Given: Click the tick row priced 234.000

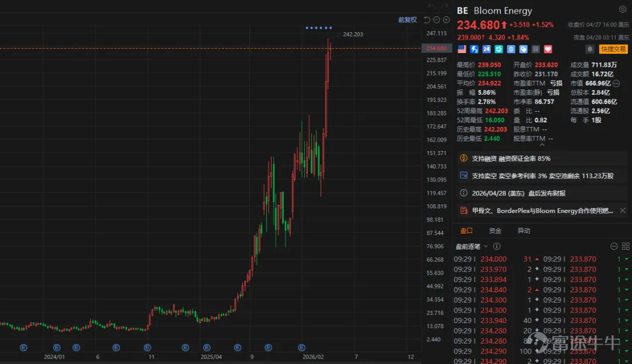Looking at the screenshot, I should (x=497, y=259).
